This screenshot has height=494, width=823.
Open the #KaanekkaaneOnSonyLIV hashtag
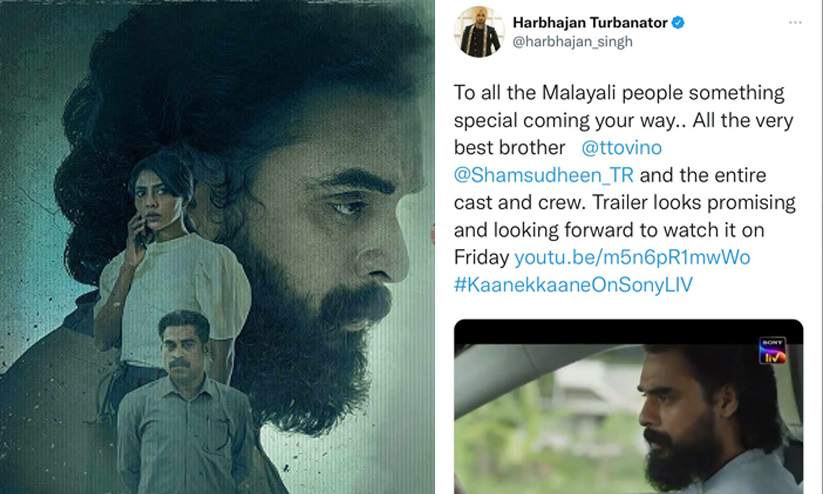coord(573,285)
